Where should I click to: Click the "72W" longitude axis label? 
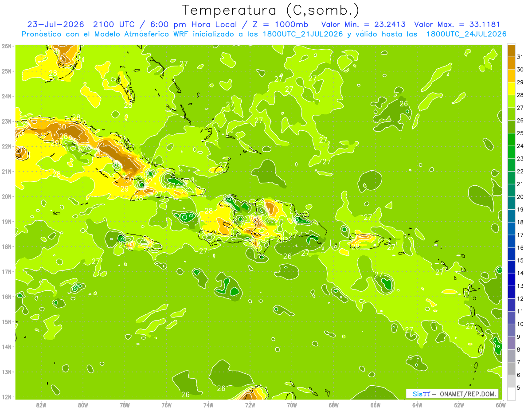(x=250, y=405)
